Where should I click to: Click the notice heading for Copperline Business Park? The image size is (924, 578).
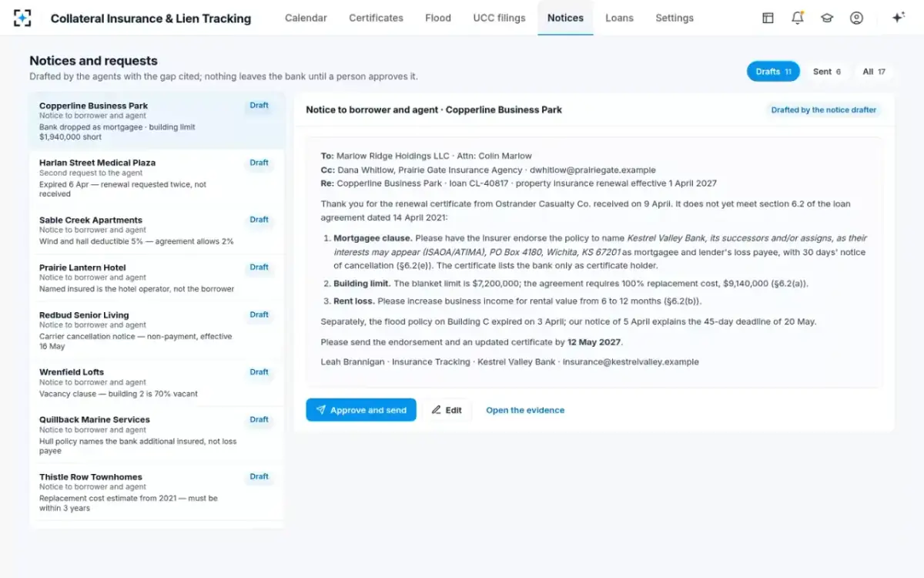click(434, 110)
